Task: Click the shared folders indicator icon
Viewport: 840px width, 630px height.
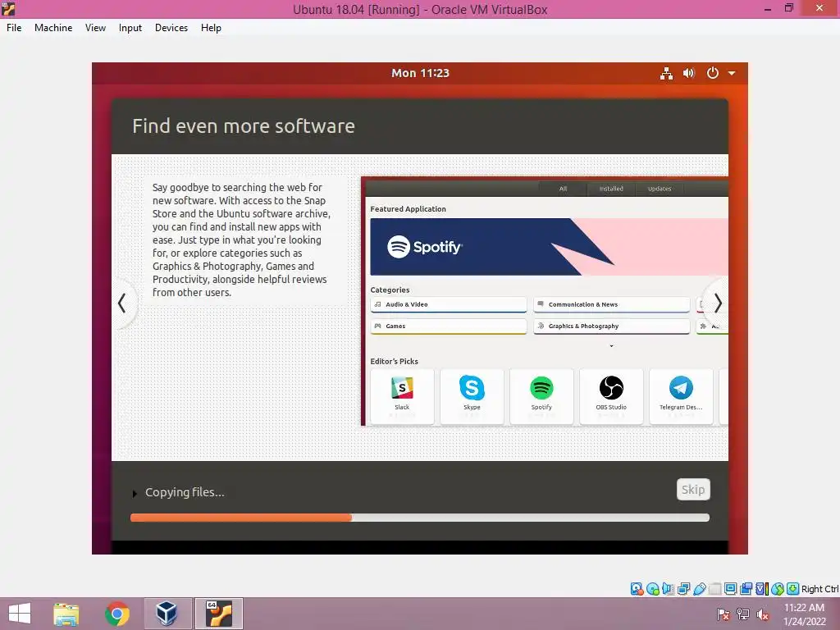Action: 714,589
